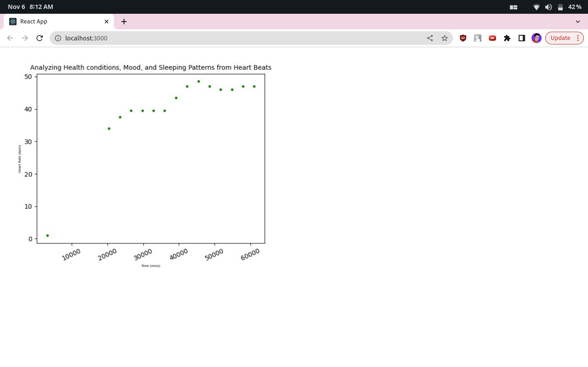Click the Update button
Screen dimensions: 588x367
(x=560, y=38)
